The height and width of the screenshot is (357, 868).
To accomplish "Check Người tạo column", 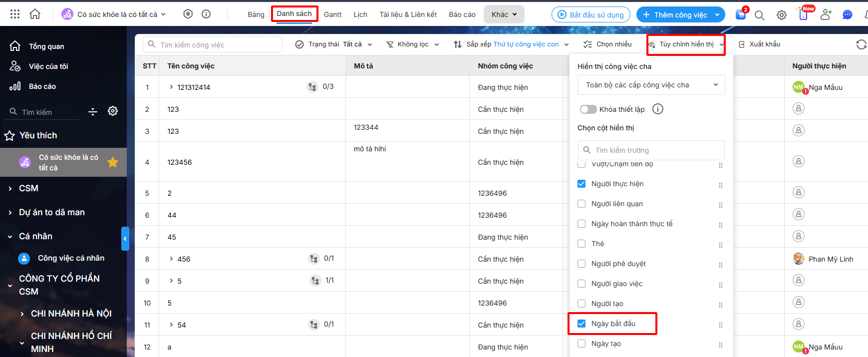I will (x=581, y=304).
